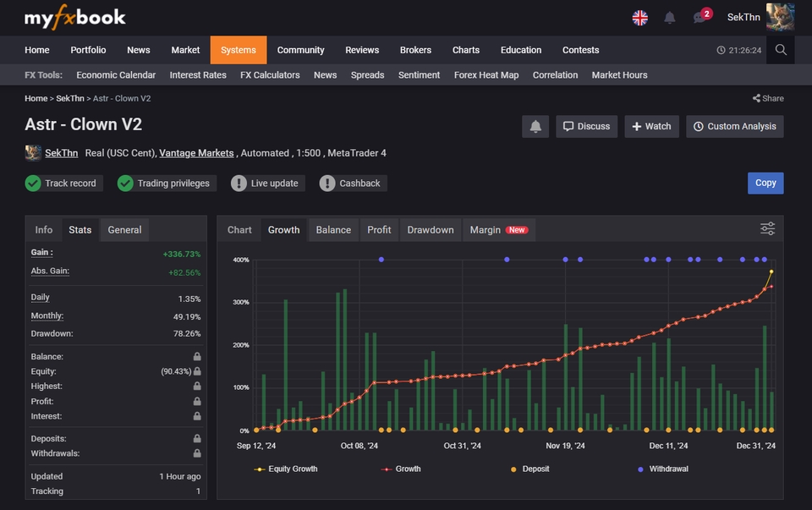Expand the Community navigation menu
The width and height of the screenshot is (812, 510).
(x=300, y=50)
